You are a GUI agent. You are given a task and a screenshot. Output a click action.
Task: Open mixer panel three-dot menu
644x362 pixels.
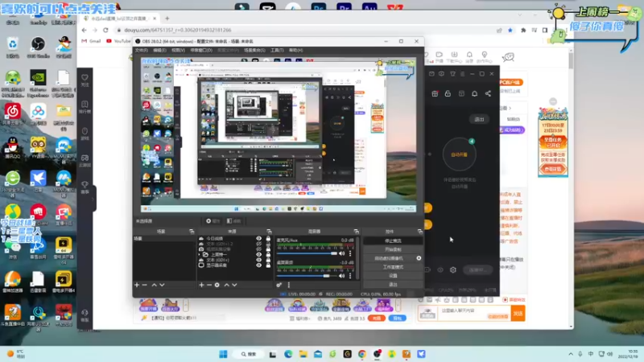tap(289, 285)
